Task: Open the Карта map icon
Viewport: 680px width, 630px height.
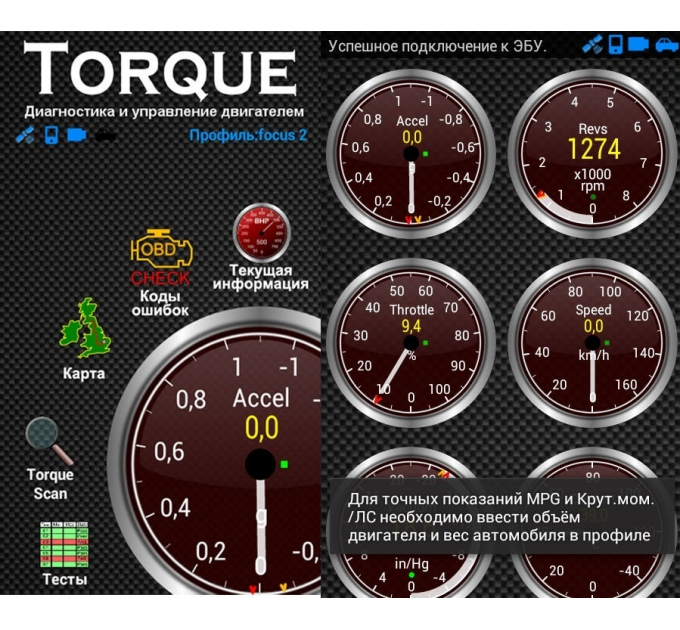Action: click(85, 328)
